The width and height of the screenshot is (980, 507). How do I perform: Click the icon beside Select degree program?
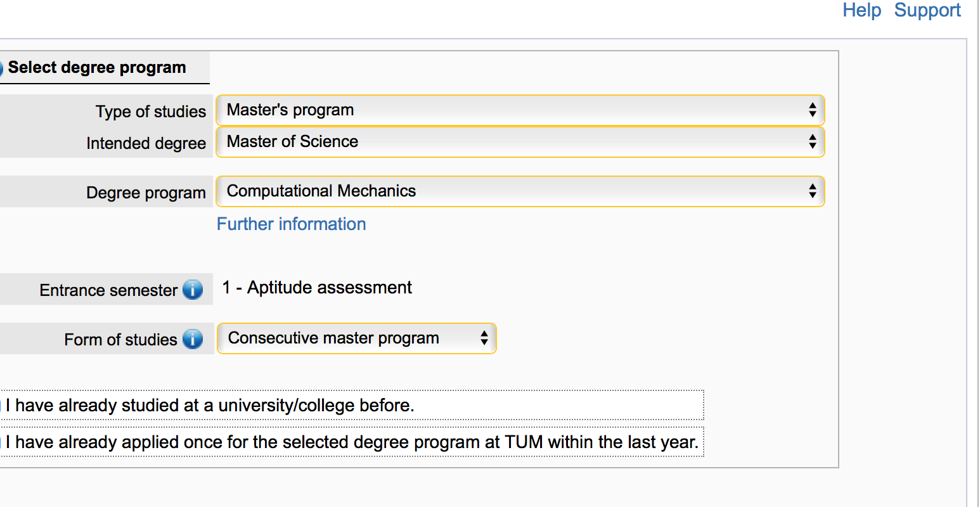[1, 68]
